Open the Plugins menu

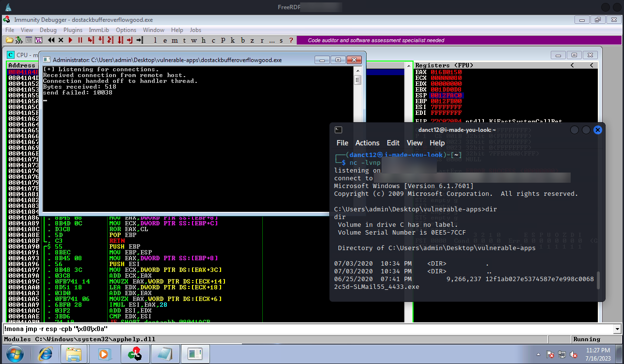[73, 30]
